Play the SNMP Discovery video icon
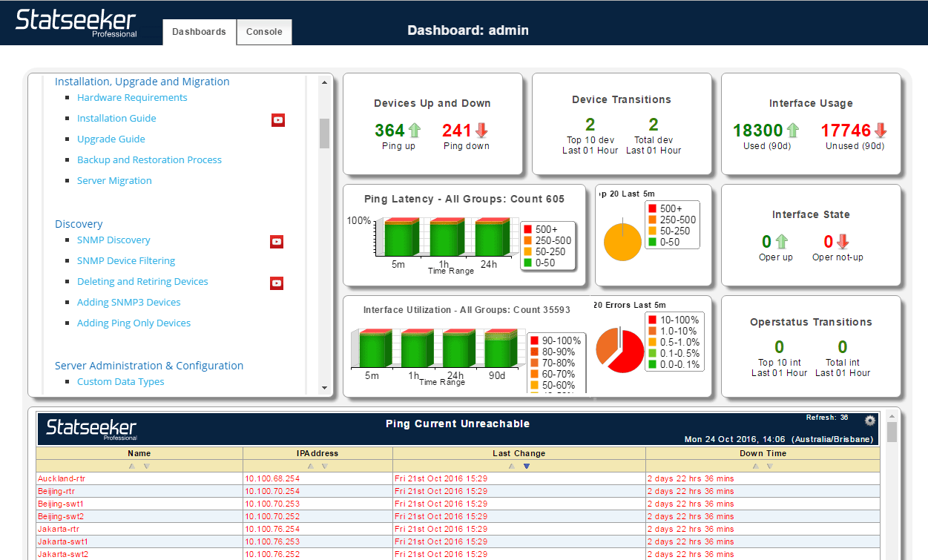The height and width of the screenshot is (560, 928). (x=277, y=241)
